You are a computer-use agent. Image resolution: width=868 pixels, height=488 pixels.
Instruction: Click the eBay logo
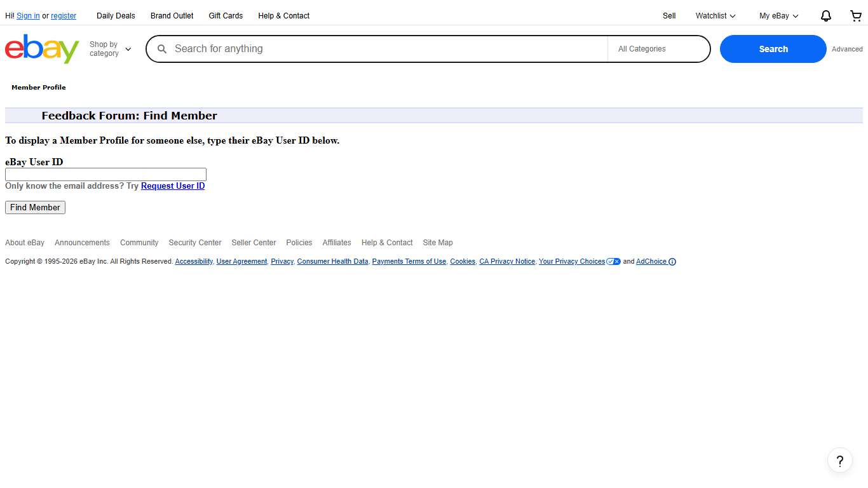(x=41, y=48)
